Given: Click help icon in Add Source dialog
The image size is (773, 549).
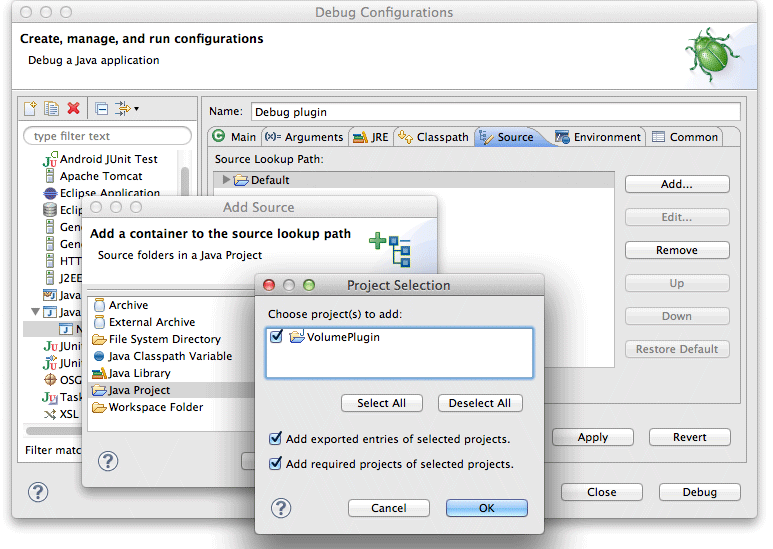Looking at the screenshot, I should point(108,460).
